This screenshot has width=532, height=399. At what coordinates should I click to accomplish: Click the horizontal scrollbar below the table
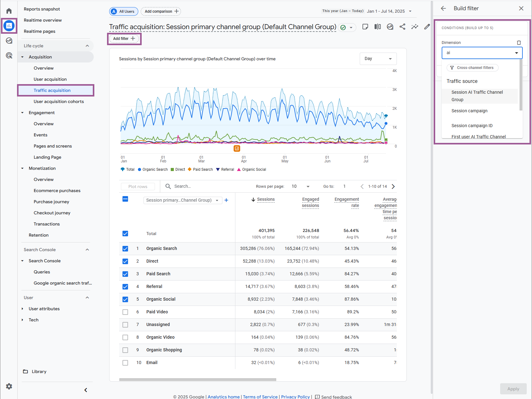(198, 380)
